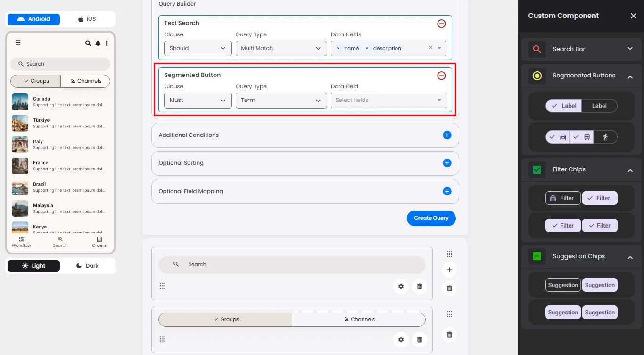Open settings gear for Search component

[x=401, y=286]
